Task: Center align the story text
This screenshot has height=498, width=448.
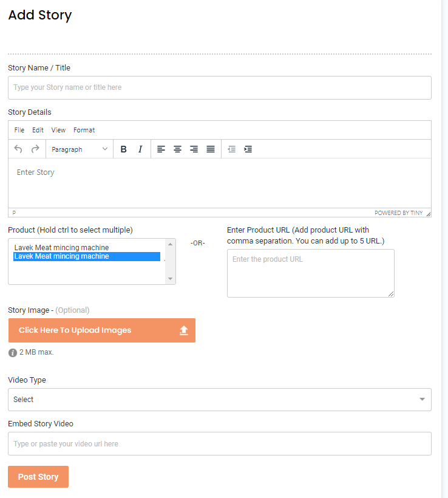Action: coord(177,149)
